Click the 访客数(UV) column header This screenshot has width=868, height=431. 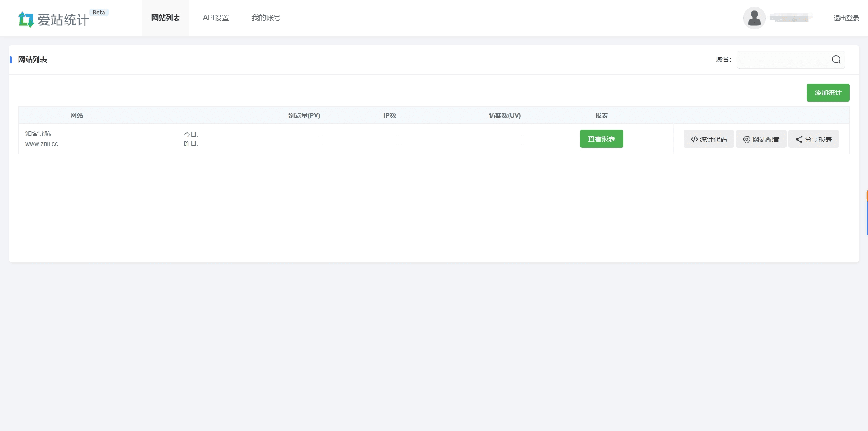pyautogui.click(x=505, y=115)
